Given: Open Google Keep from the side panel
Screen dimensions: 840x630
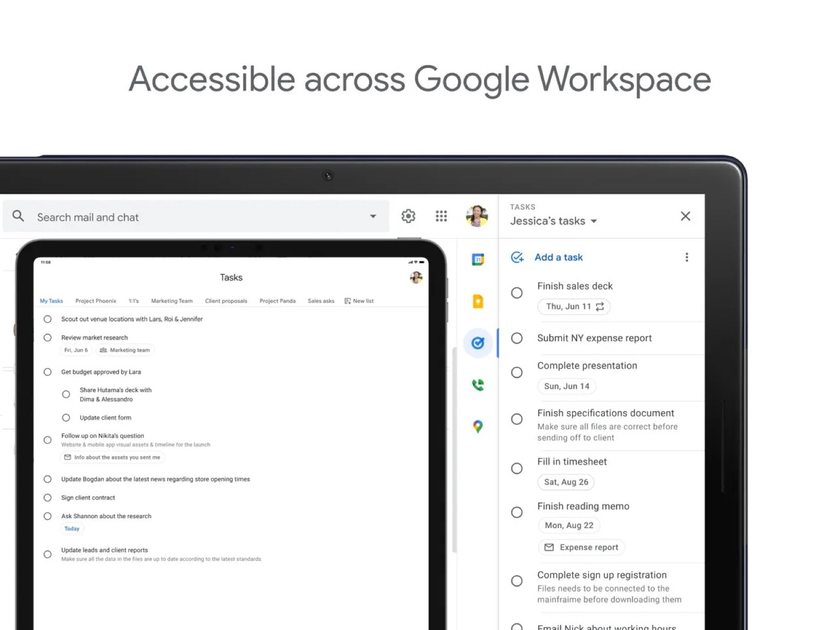Looking at the screenshot, I should tap(478, 301).
